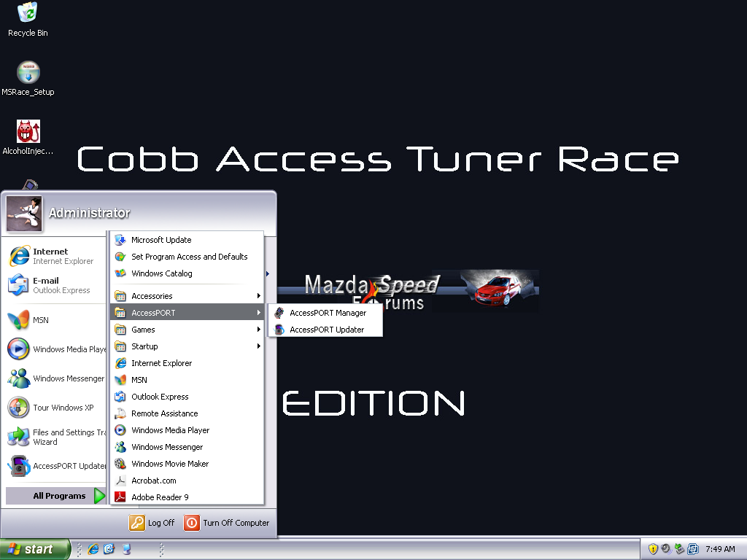Viewport: 747px width, 560px height.
Task: Click the taskbar clock showing 7:49 AM
Action: [x=720, y=549]
